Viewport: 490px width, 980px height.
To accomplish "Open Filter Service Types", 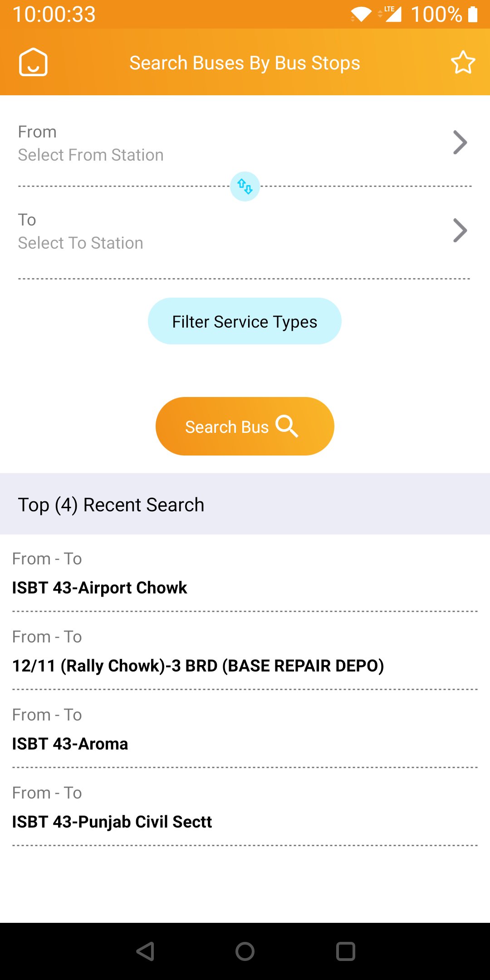I will click(245, 321).
